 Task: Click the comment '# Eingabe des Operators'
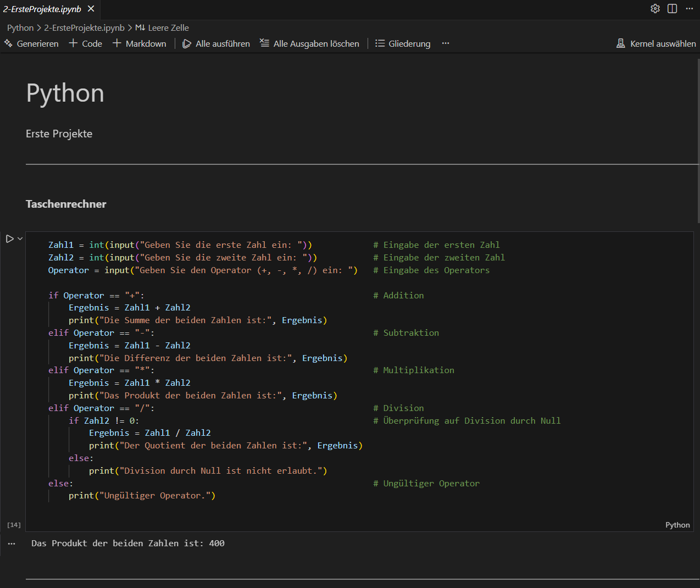point(431,270)
